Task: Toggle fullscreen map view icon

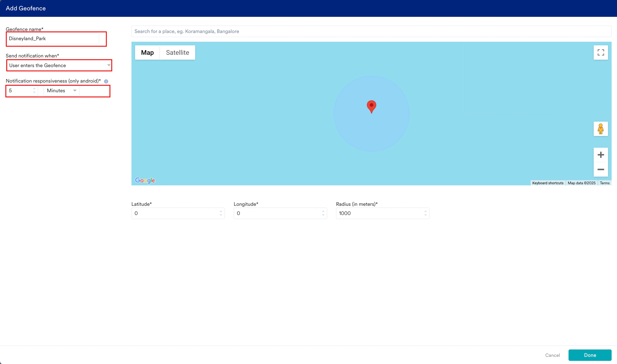Action: pos(601,53)
